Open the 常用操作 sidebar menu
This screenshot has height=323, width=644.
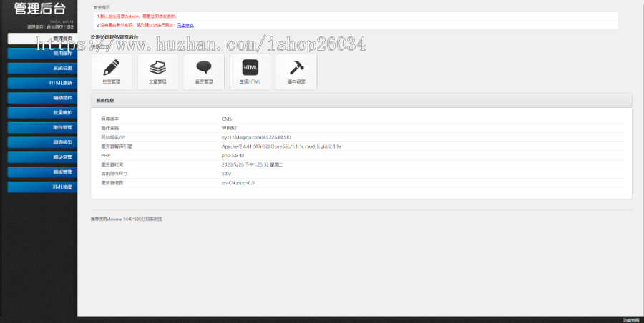click(42, 54)
